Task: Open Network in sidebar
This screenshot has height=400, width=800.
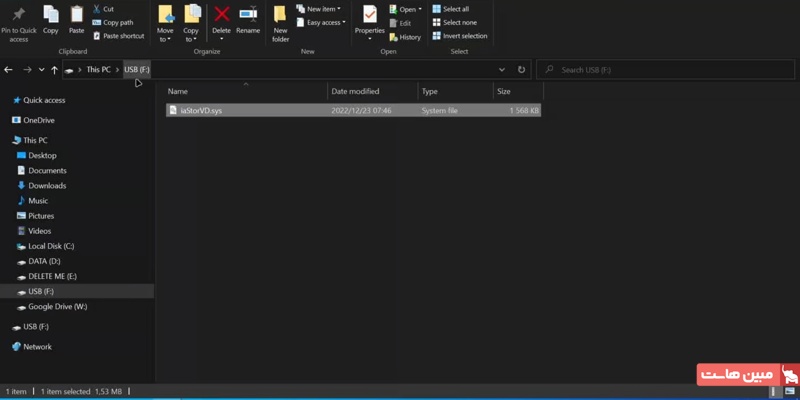Action: click(32, 347)
